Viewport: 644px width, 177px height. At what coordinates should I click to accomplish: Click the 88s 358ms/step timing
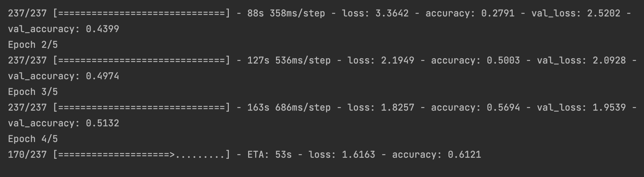click(286, 13)
